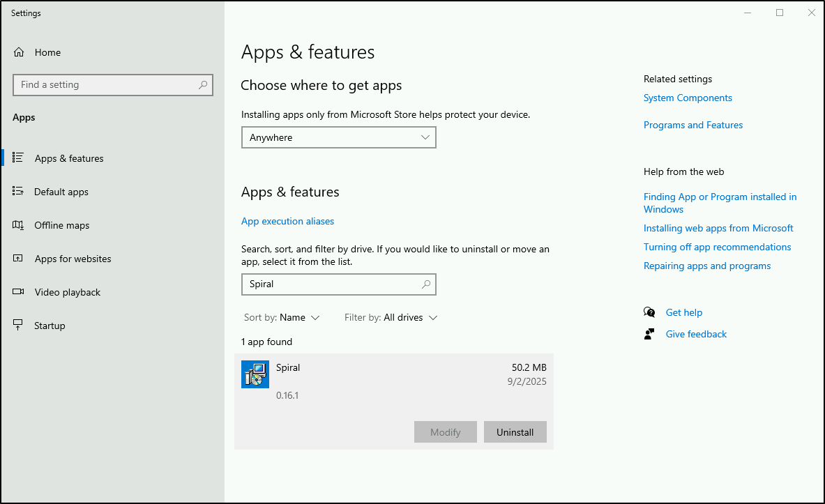Click the magnifier in Find a setting

pyautogui.click(x=203, y=85)
